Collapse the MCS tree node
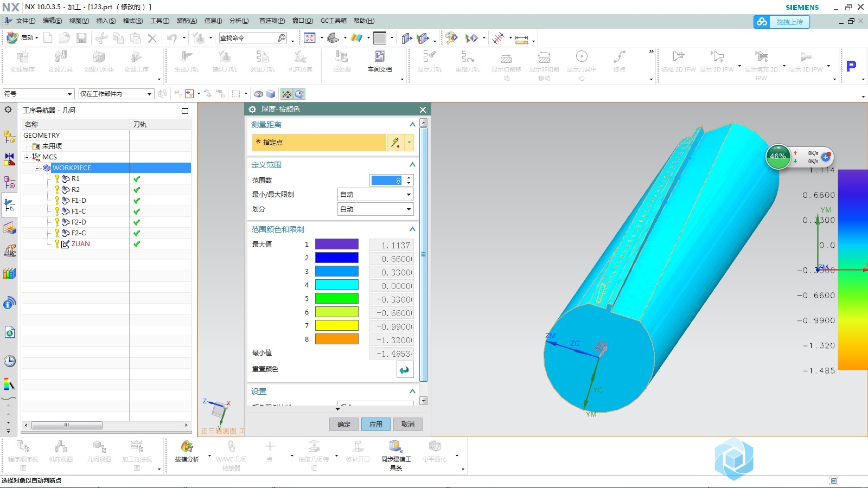Image resolution: width=868 pixels, height=488 pixels. click(x=27, y=157)
